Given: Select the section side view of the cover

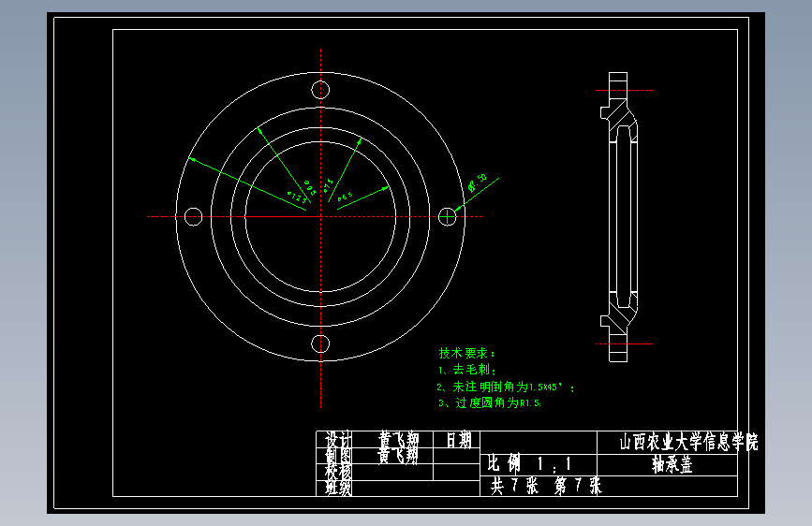Looking at the screenshot, I should (x=619, y=217).
